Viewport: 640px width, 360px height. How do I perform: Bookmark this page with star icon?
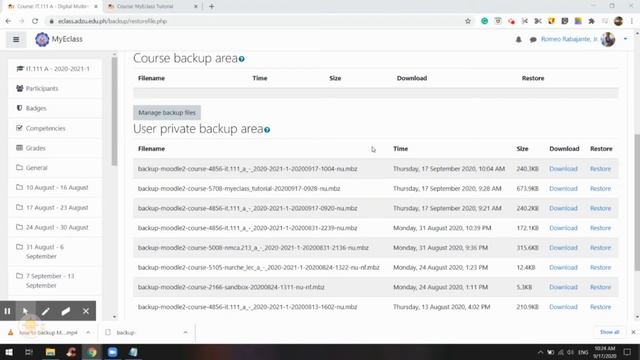[x=468, y=21]
